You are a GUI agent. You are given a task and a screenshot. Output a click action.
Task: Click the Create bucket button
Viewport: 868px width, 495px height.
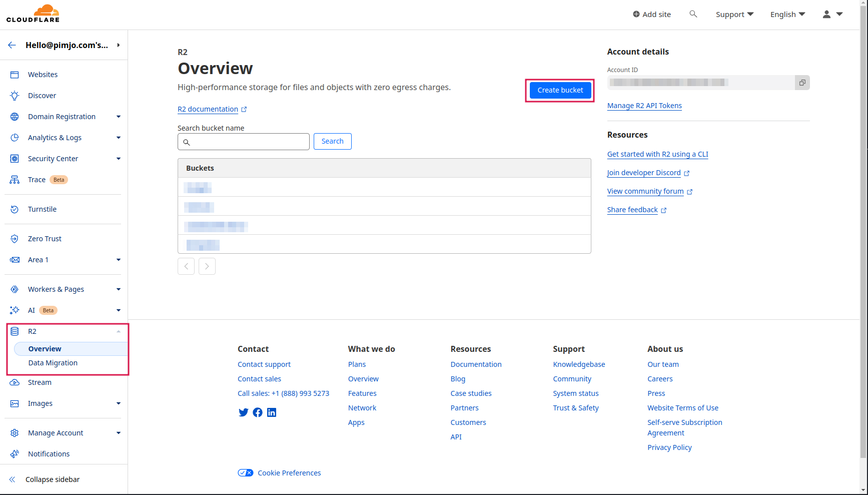pyautogui.click(x=560, y=90)
